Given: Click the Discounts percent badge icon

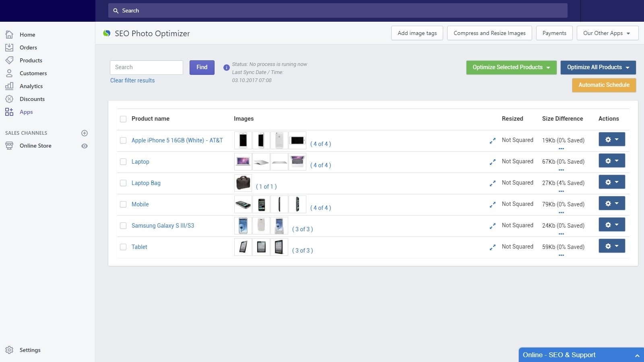Looking at the screenshot, I should 9,99.
